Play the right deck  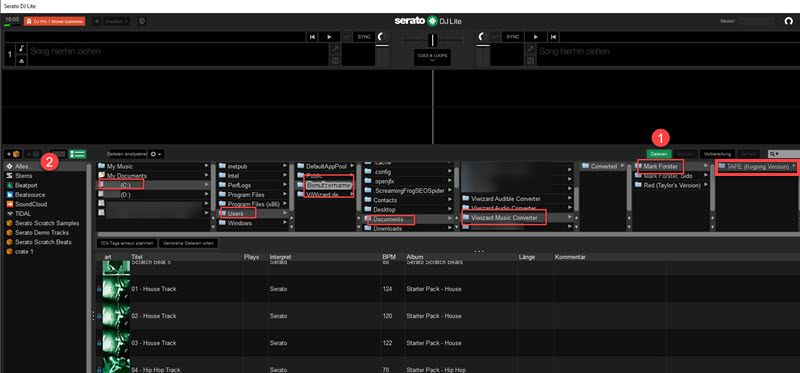(x=536, y=37)
